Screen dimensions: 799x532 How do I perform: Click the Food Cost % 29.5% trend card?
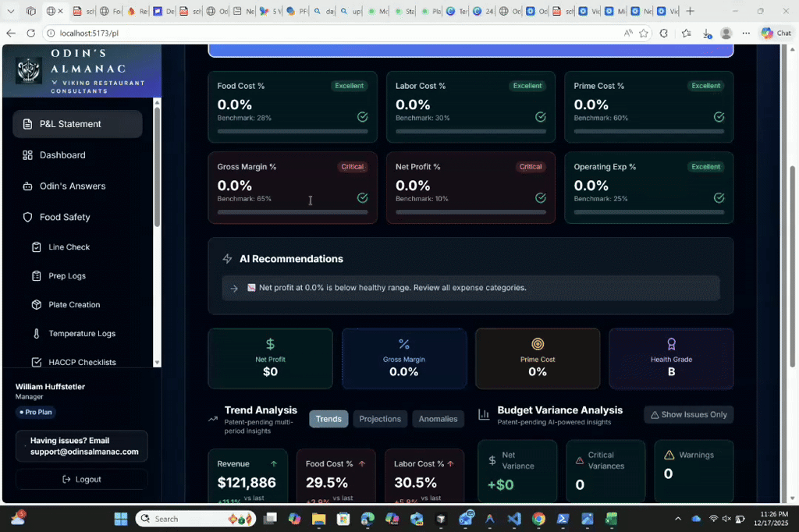click(336, 477)
